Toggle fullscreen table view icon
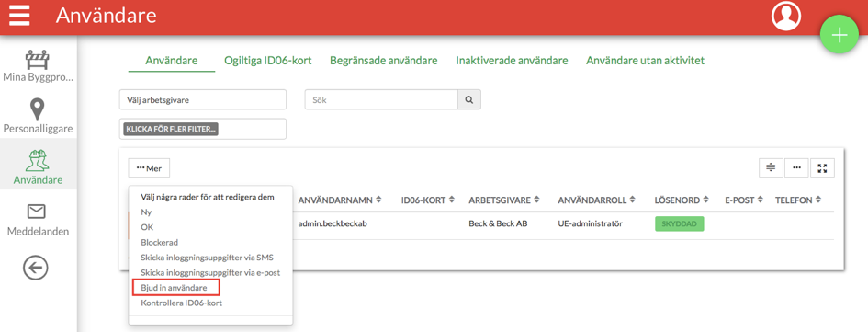868x332 pixels. coord(822,168)
